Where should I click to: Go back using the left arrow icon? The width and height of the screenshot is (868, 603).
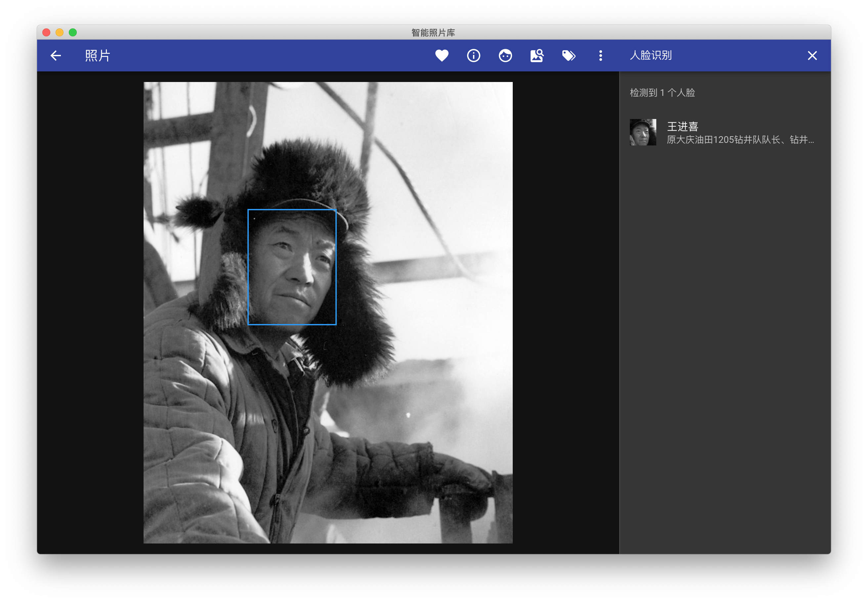tap(56, 56)
